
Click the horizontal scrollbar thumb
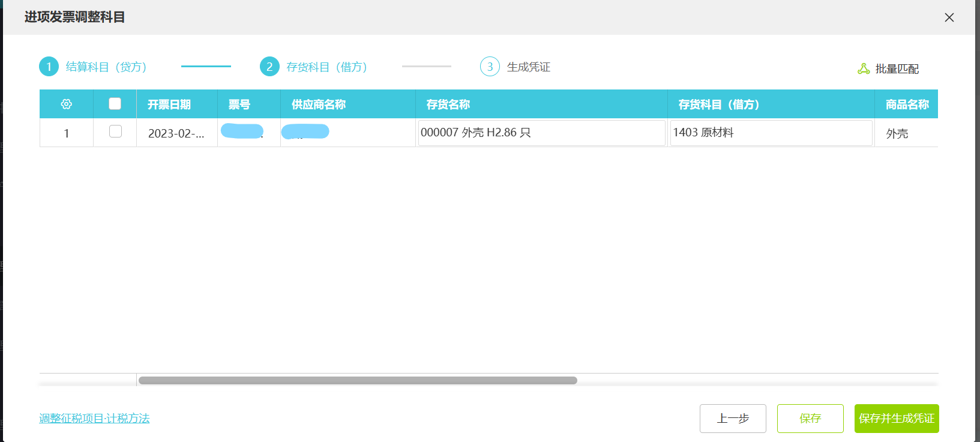[x=358, y=380]
